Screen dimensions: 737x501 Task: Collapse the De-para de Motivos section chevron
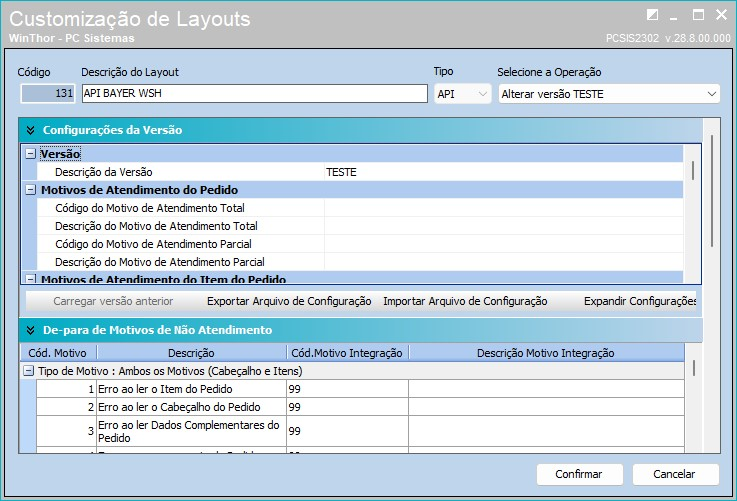point(31,330)
